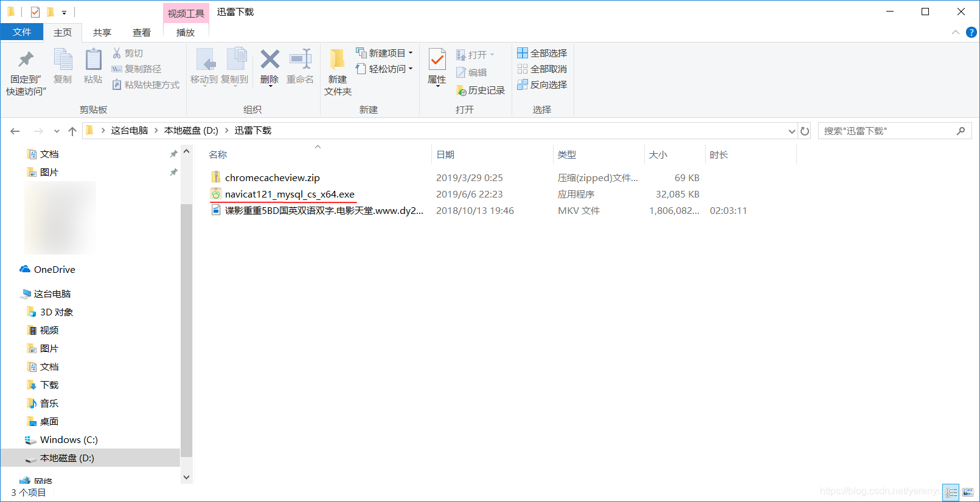Switch to the Home (主页) tab
Screen dimensions: 980x502
pyautogui.click(x=63, y=33)
